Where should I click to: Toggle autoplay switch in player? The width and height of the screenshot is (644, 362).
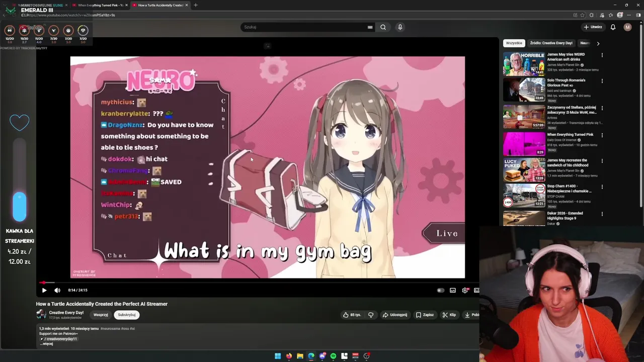[x=440, y=290]
